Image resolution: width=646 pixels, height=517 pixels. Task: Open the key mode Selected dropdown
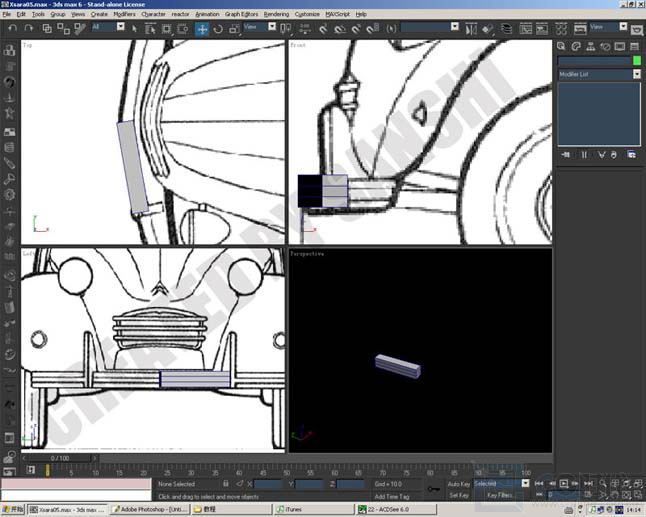[x=525, y=484]
